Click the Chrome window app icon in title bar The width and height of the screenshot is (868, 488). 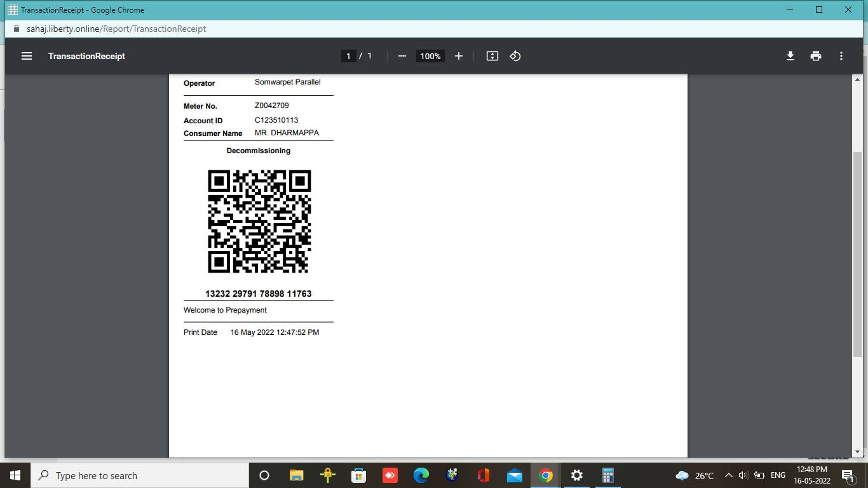(x=12, y=10)
